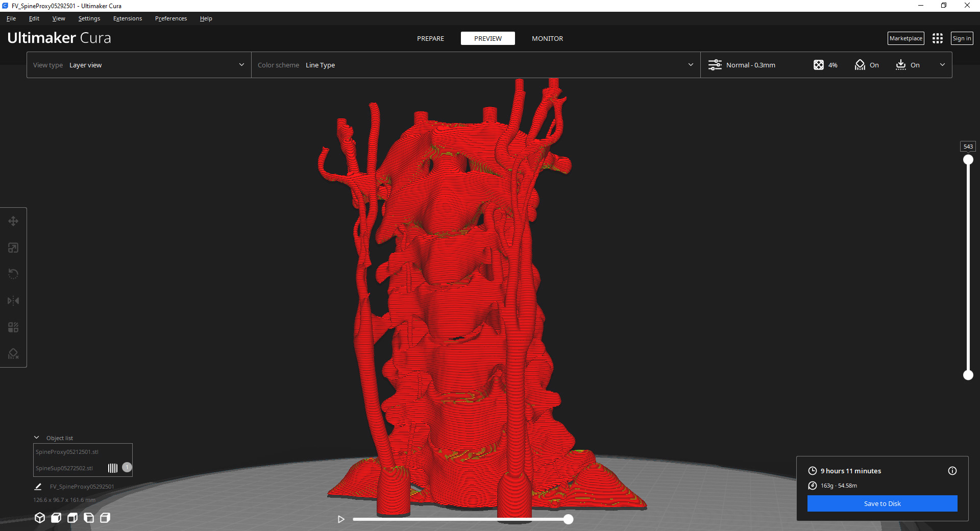
Task: Click the 9 hours 11 minutes estimate
Action: (851, 471)
